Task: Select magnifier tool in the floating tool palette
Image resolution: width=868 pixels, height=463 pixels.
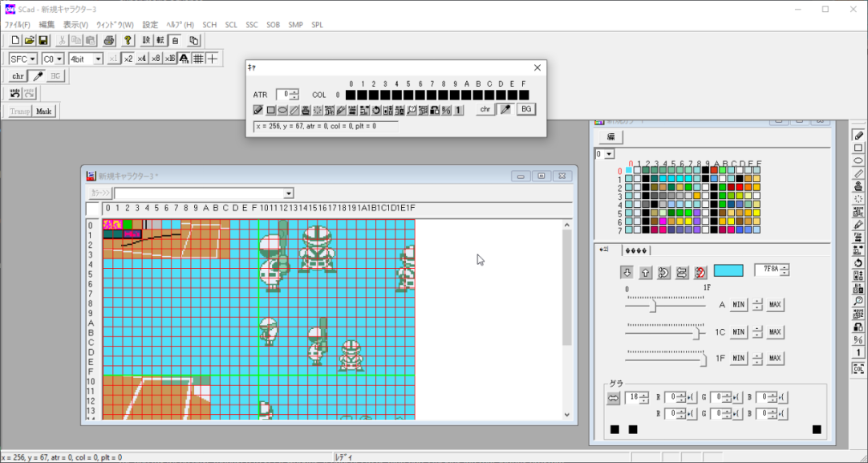Action: [412, 110]
